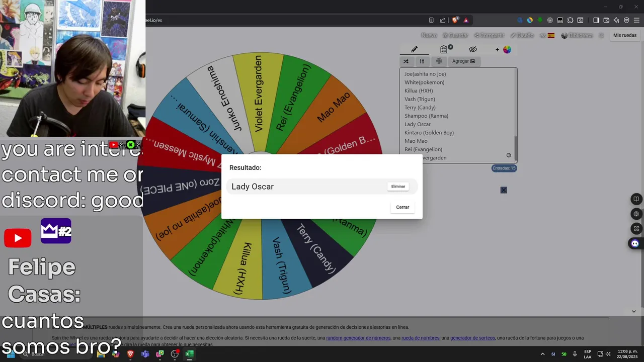Click the Entradas: 15 counter badge

point(504,168)
